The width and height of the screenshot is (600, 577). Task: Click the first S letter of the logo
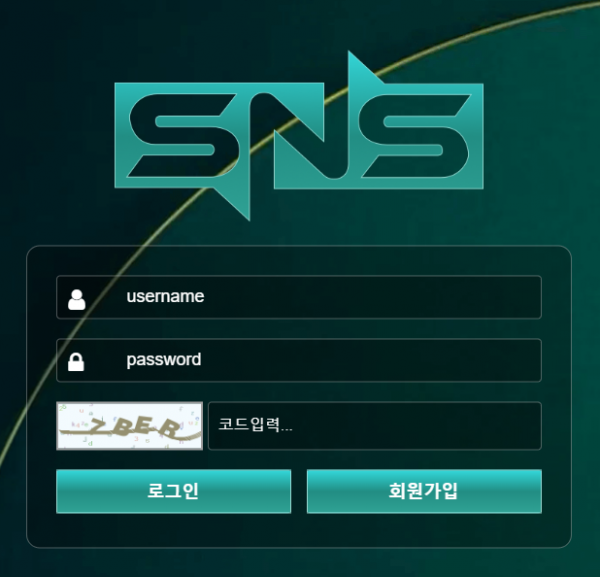[x=184, y=136]
